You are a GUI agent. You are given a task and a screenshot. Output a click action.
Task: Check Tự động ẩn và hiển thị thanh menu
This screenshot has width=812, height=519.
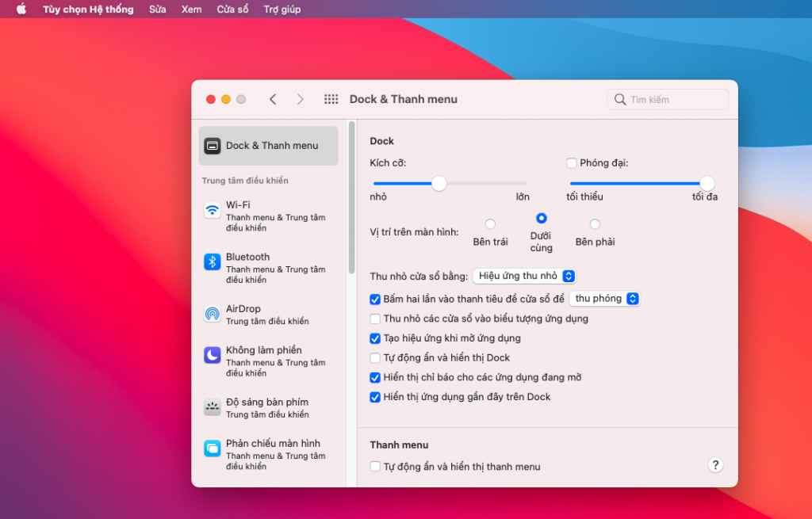coord(375,467)
